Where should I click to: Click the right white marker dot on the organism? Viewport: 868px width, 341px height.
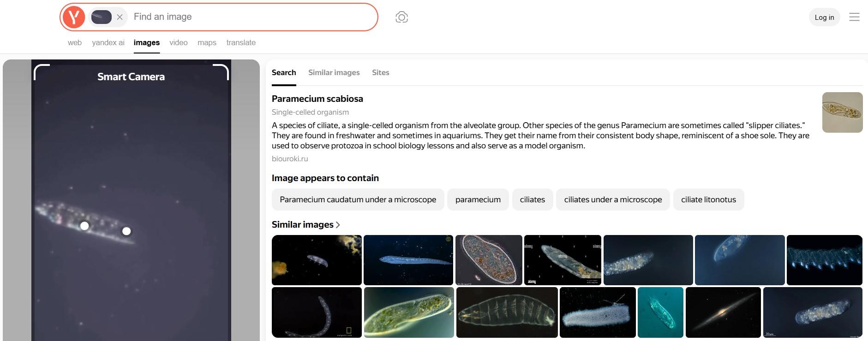[126, 231]
